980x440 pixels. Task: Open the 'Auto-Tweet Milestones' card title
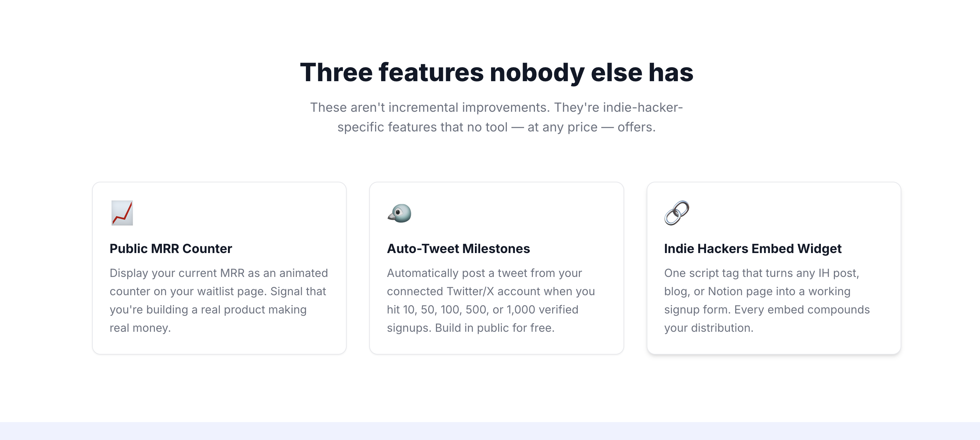pyautogui.click(x=458, y=248)
